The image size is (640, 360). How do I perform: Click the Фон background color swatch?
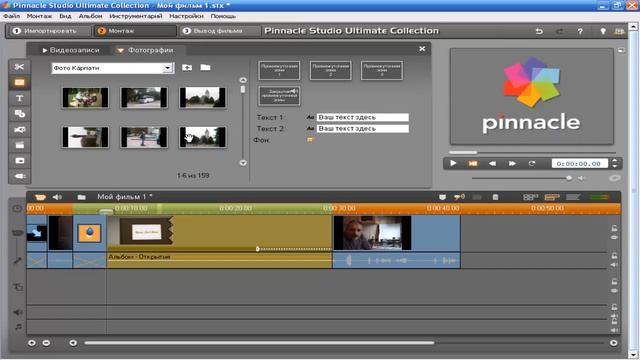(x=310, y=140)
